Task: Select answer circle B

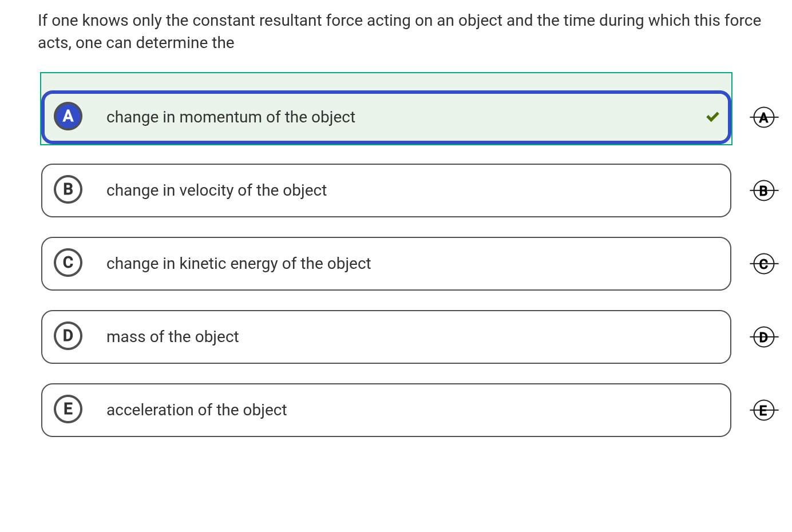Action: click(x=68, y=189)
